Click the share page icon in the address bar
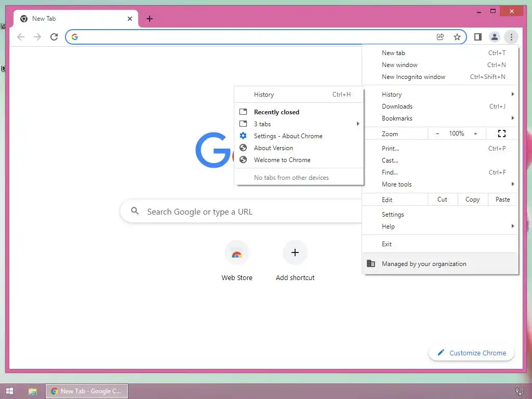532x399 pixels. tap(441, 37)
